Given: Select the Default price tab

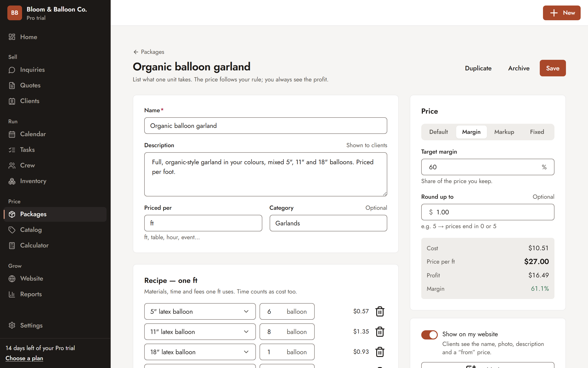Looking at the screenshot, I should point(438,132).
